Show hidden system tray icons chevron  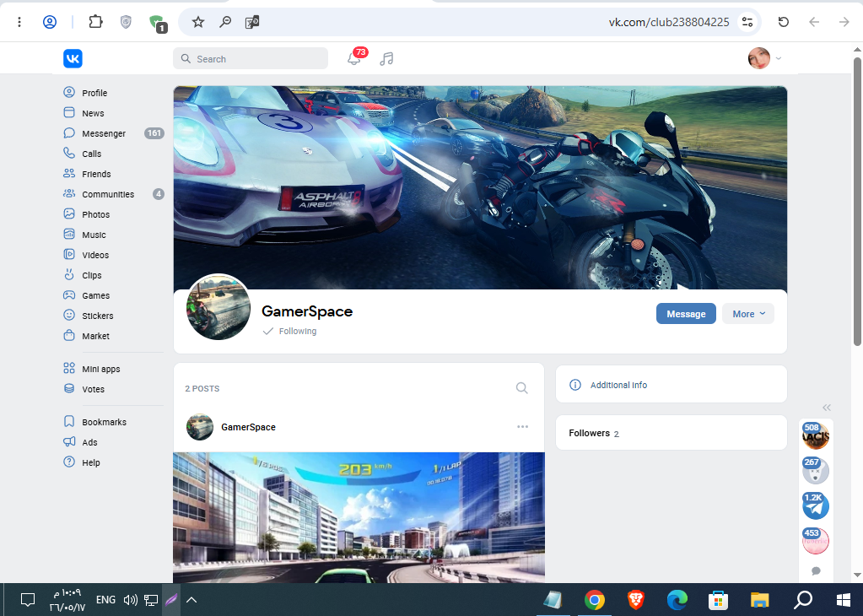click(x=191, y=599)
